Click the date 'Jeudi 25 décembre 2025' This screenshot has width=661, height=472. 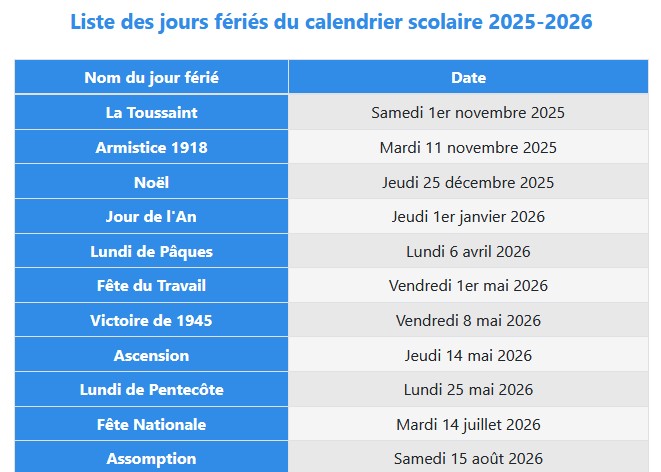click(x=468, y=182)
